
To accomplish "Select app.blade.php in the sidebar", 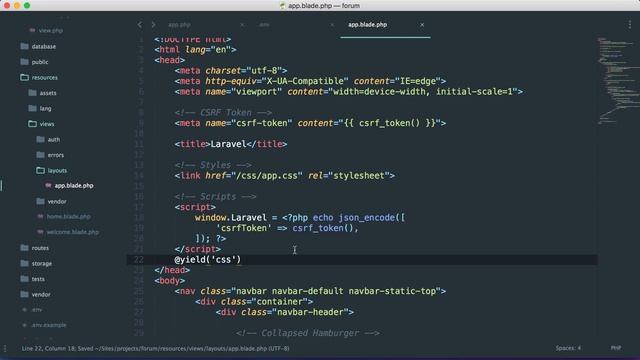I will (x=74, y=186).
